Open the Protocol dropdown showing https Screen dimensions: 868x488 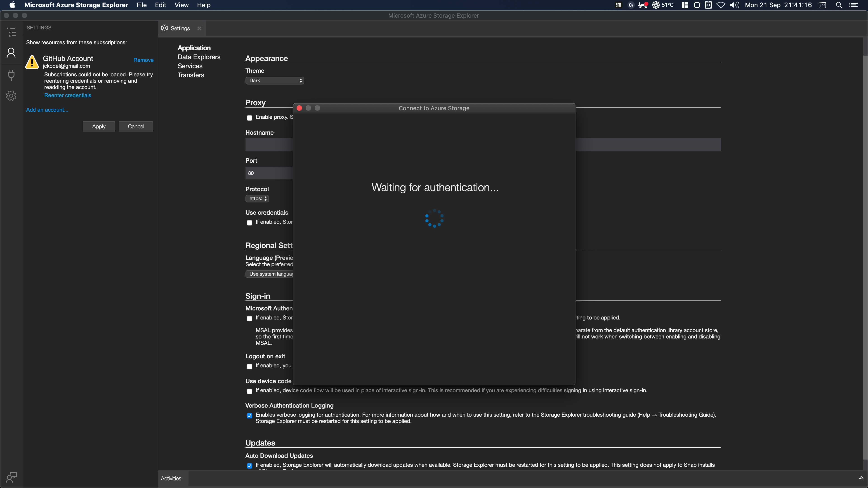(257, 198)
